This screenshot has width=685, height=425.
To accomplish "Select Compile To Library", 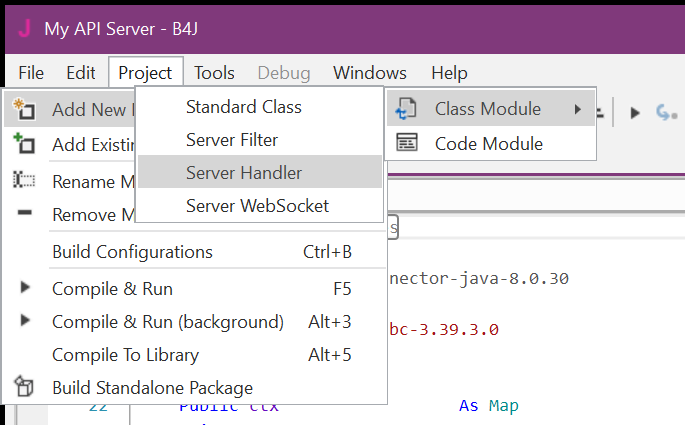I will [125, 354].
